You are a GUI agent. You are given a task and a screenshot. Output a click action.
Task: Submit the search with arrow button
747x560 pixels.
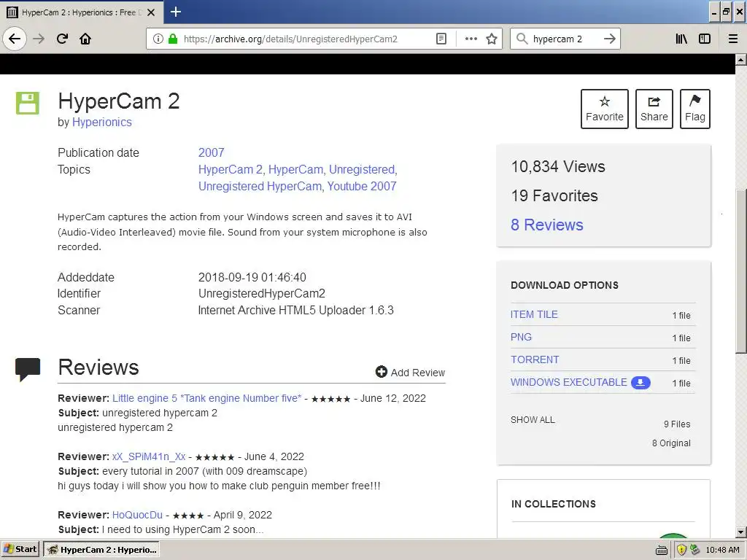click(x=609, y=39)
